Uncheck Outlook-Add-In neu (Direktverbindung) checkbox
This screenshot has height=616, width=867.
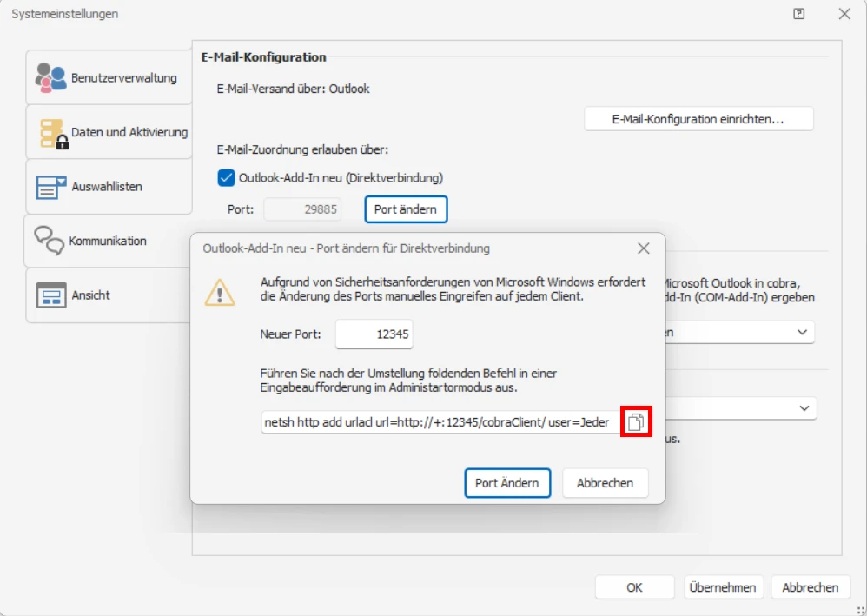click(x=226, y=178)
